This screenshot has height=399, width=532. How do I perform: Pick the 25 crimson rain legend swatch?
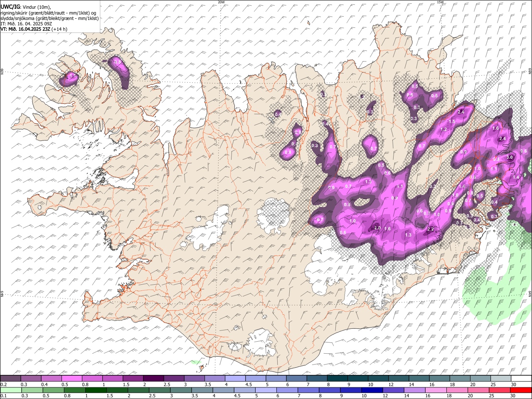click(500, 390)
